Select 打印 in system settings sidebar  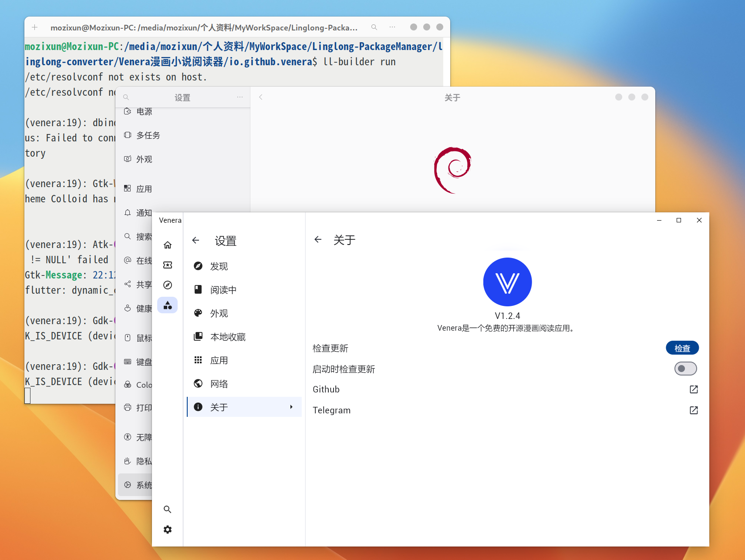click(x=135, y=408)
